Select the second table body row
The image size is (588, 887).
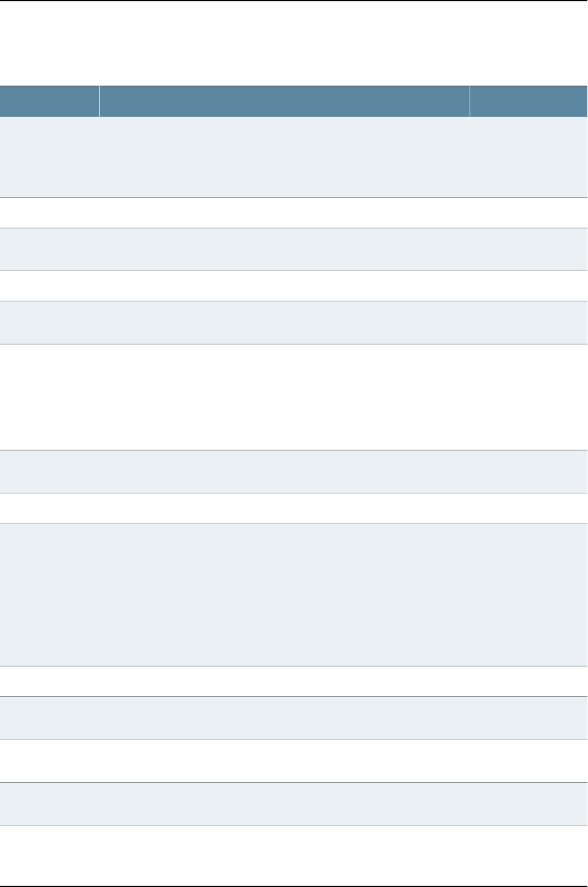coord(294,213)
